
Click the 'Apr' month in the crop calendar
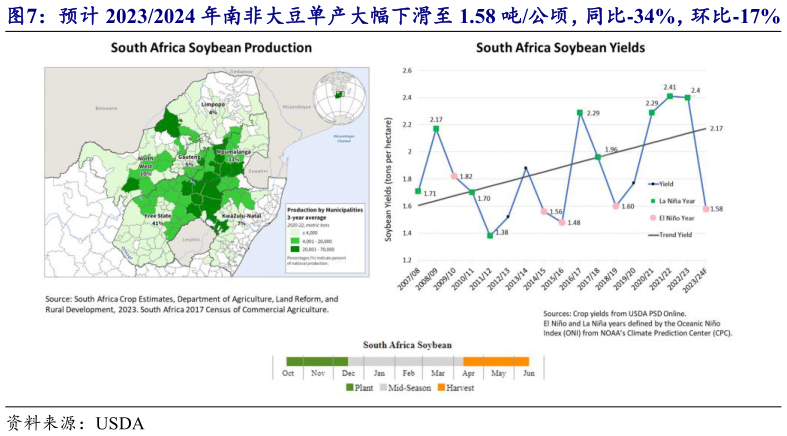tap(468, 373)
